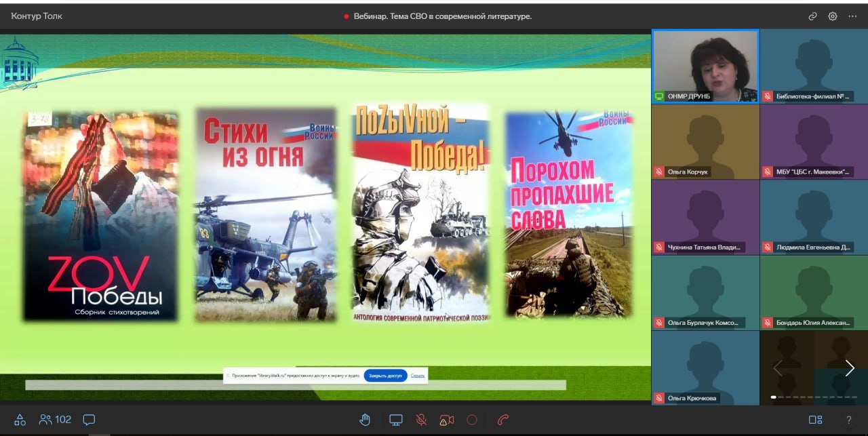This screenshot has height=436, width=868.
Task: Change the video layout view
Action: point(816,420)
